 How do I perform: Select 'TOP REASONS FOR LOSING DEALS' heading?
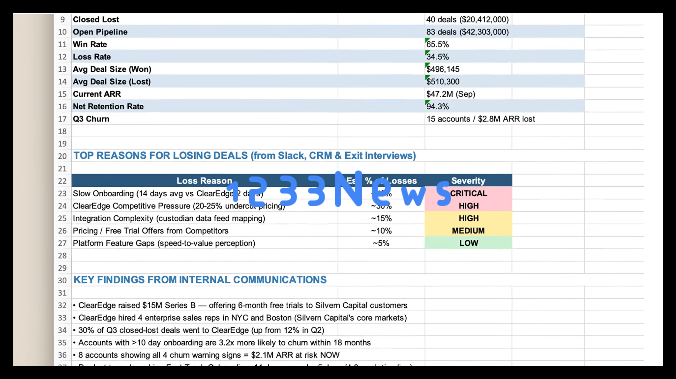(244, 156)
